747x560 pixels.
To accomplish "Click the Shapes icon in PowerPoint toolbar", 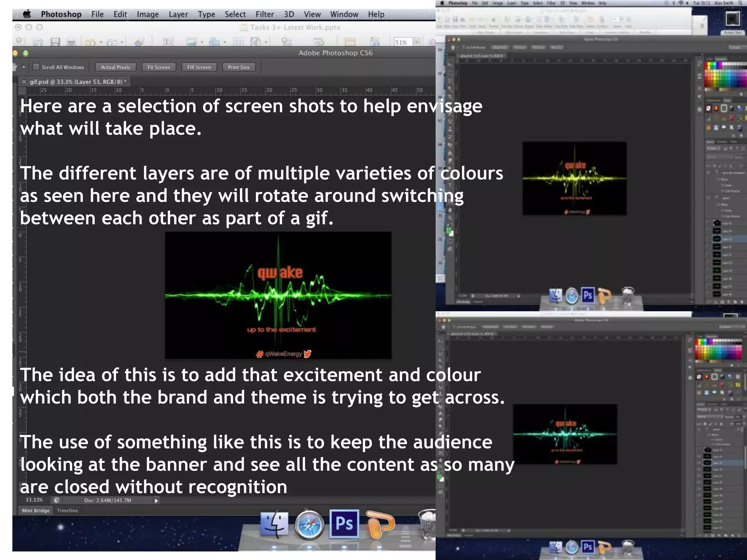I will click(214, 42).
